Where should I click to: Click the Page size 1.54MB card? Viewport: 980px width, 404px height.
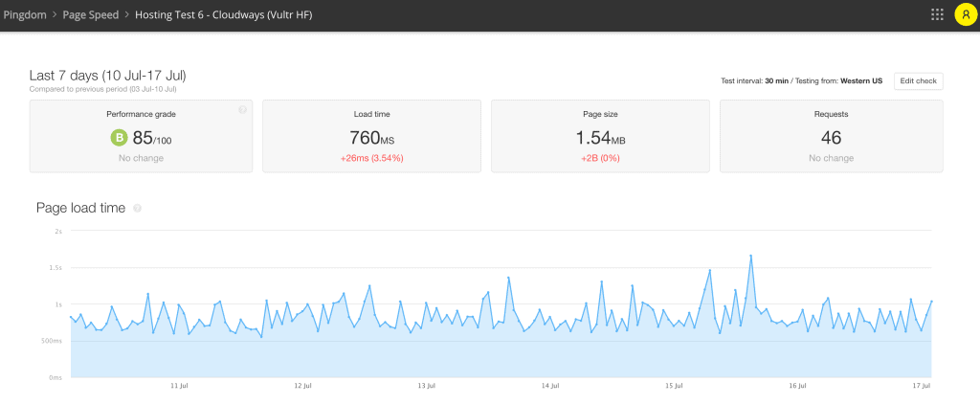600,136
